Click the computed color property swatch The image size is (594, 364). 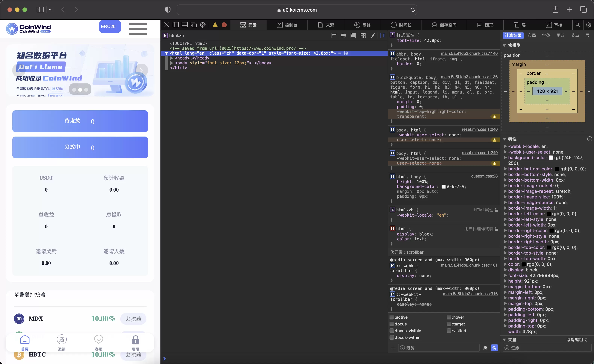(x=524, y=264)
